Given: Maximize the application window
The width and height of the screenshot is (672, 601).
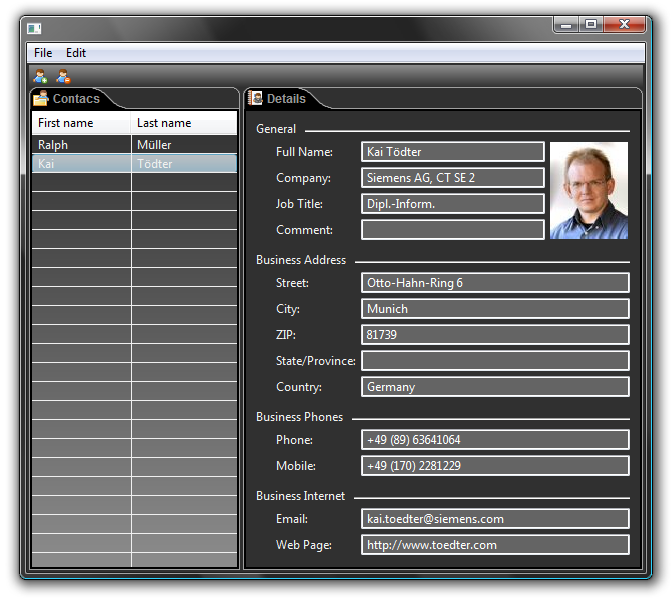Looking at the screenshot, I should (591, 24).
